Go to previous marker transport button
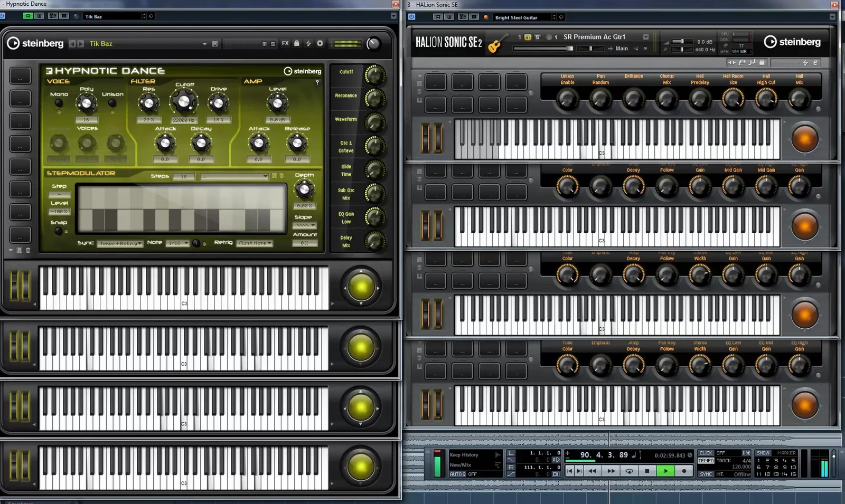Image resolution: width=845 pixels, height=504 pixels. (x=569, y=471)
